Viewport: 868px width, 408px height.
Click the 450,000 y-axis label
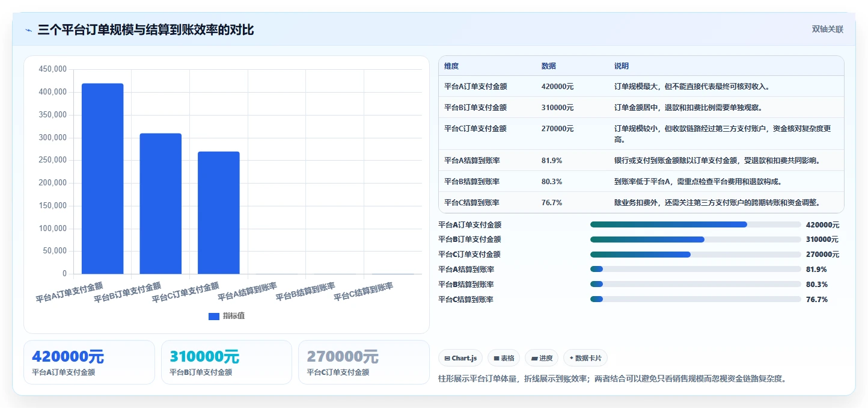click(x=53, y=69)
